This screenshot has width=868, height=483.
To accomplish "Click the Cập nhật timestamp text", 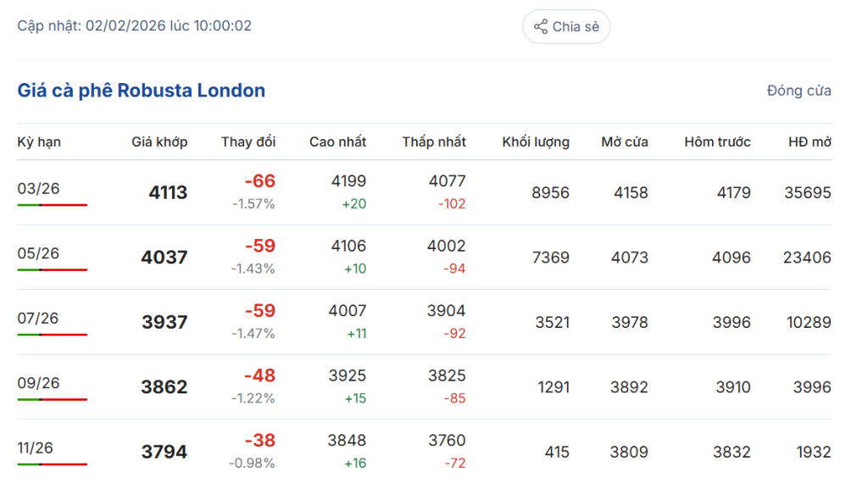I will (x=135, y=25).
